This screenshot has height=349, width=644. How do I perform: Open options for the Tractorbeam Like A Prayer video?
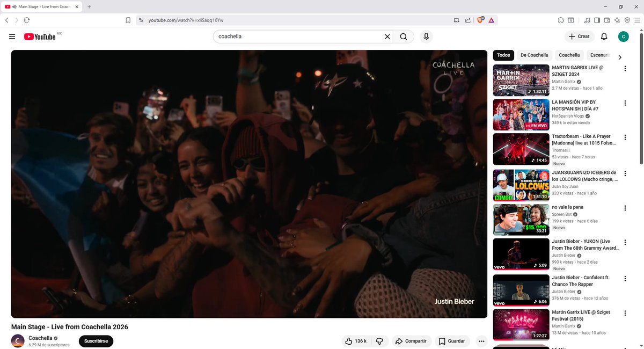[625, 137]
